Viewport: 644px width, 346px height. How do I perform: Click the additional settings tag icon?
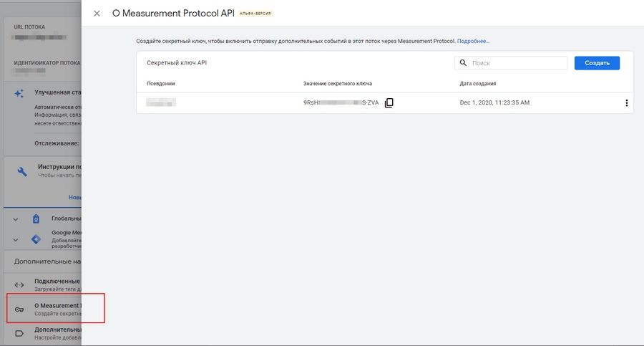pos(19,333)
